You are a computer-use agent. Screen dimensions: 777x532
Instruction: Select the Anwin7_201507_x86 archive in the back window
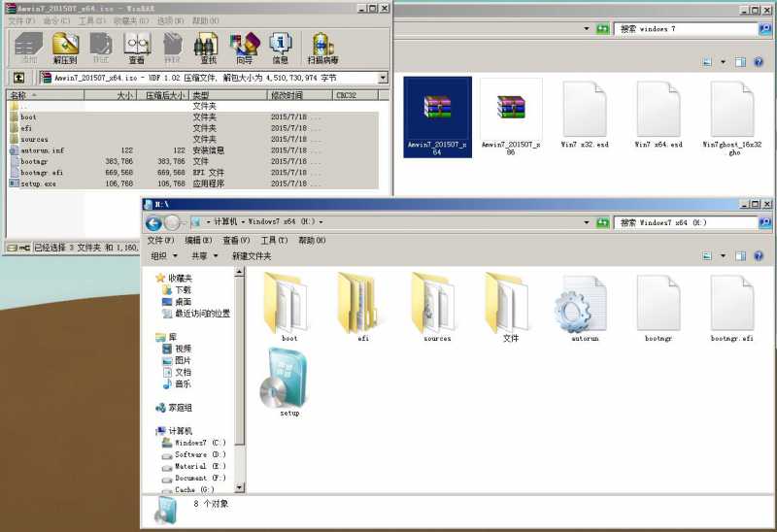[511, 116]
